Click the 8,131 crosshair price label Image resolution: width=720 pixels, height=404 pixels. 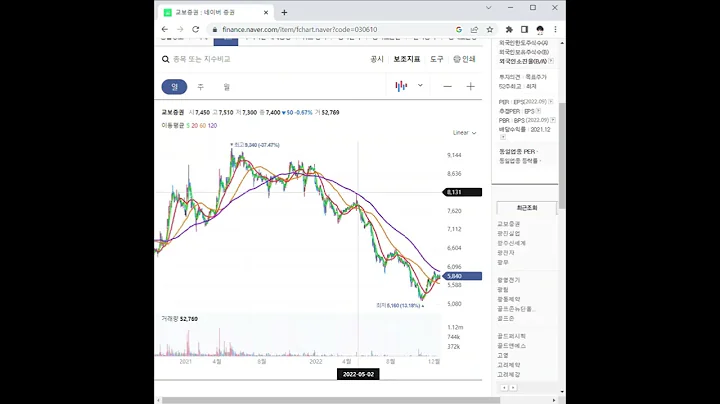coord(462,192)
